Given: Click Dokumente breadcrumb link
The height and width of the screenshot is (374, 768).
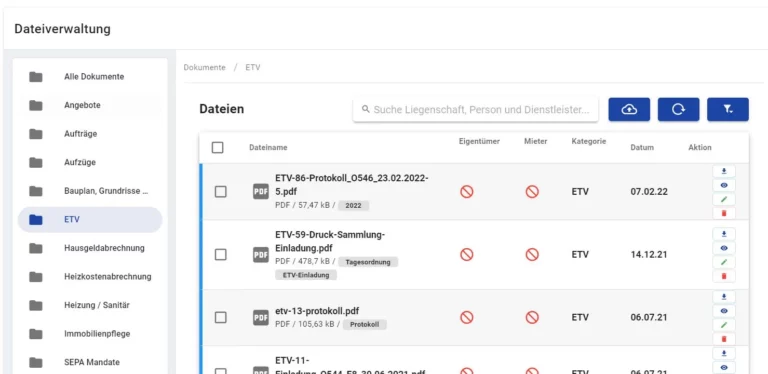Looking at the screenshot, I should click(x=205, y=68).
